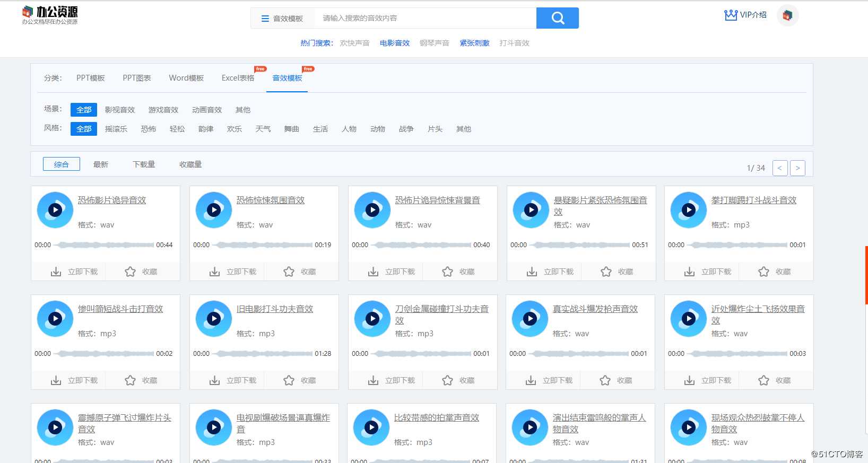The width and height of the screenshot is (868, 463).
Task: Sort results by 收藏量
Action: tap(190, 164)
